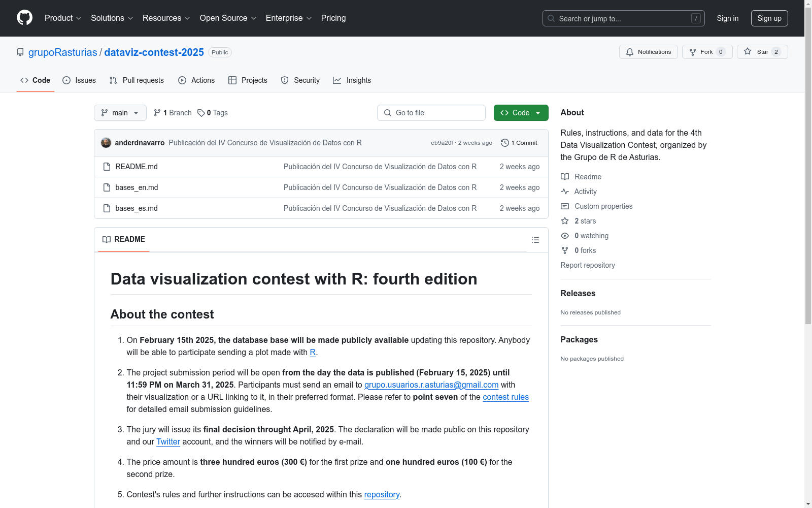Open the Insights tab
This screenshot has width=812, height=508.
[352, 80]
